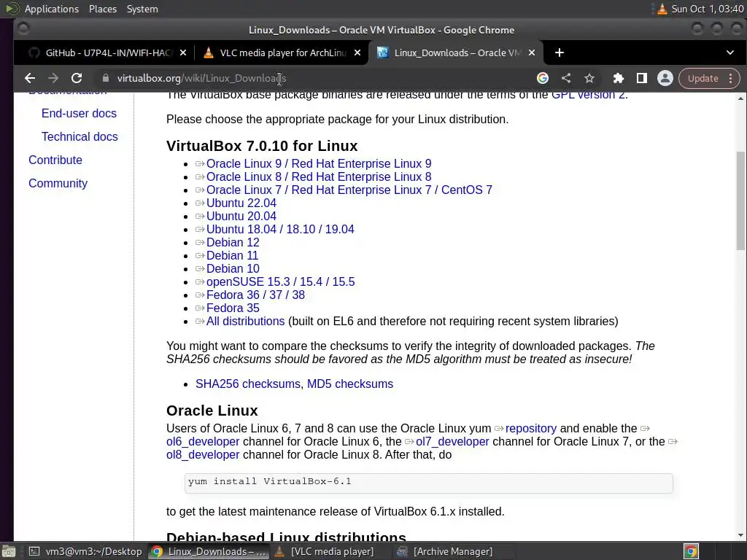Viewport: 747px width, 560px height.
Task: Open the All distributions link
Action: 245,322
